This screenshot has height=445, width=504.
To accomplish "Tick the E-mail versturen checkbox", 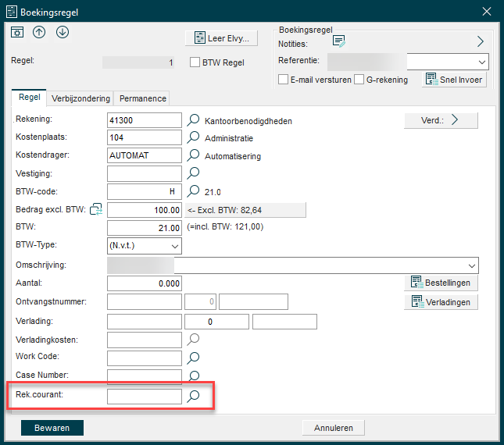I will point(284,79).
